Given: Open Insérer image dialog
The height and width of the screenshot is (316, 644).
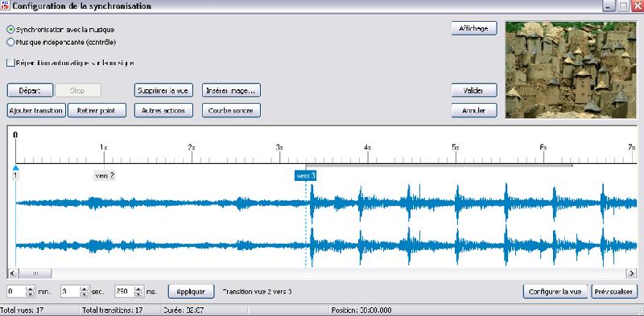Looking at the screenshot, I should click(231, 90).
